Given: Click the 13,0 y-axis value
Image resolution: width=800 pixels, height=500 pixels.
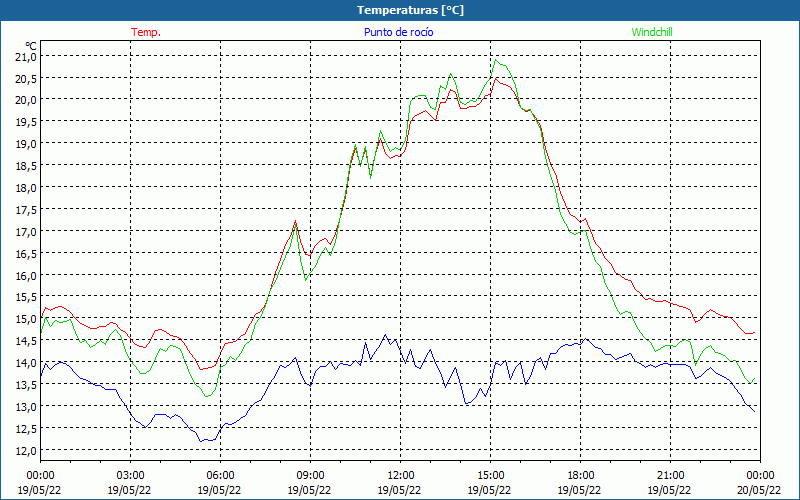Looking at the screenshot, I should pyautogui.click(x=26, y=407).
